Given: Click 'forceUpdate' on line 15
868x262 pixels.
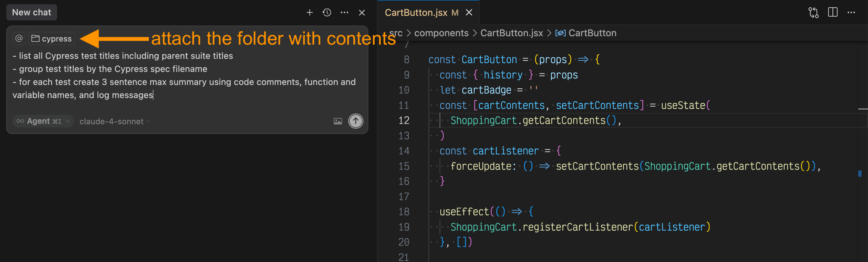Looking at the screenshot, I should tap(481, 166).
